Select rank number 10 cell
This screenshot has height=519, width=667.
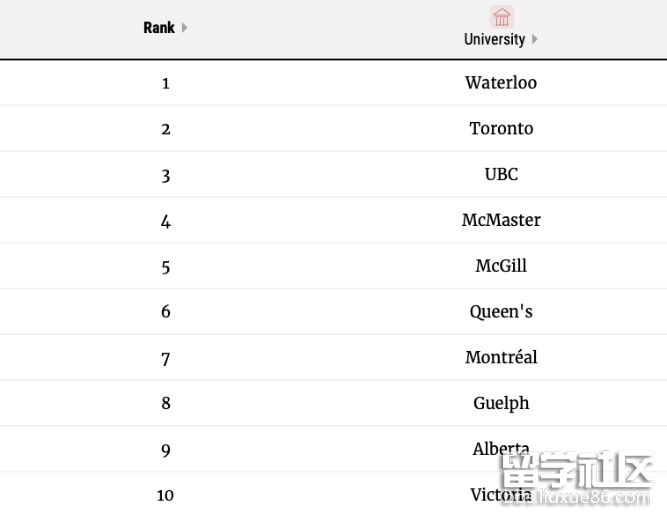click(x=165, y=495)
